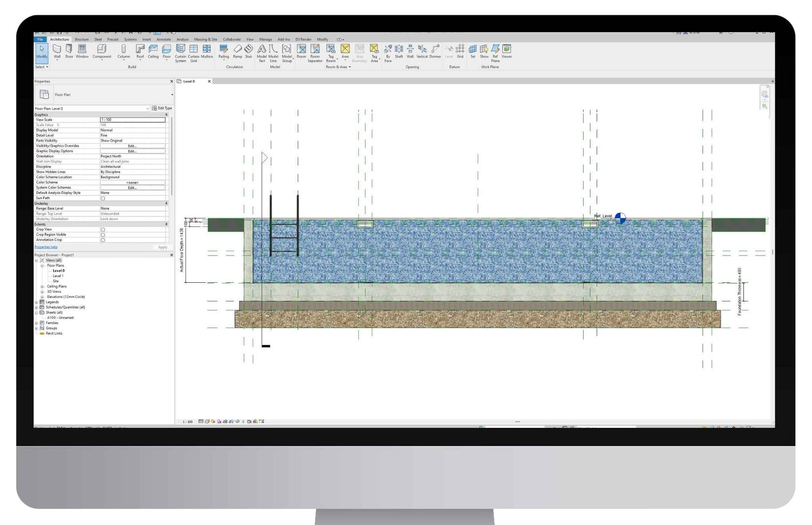Viewport: 812px width, 525px height.
Task: Collapse the Graphics properties section
Action: pos(167,114)
